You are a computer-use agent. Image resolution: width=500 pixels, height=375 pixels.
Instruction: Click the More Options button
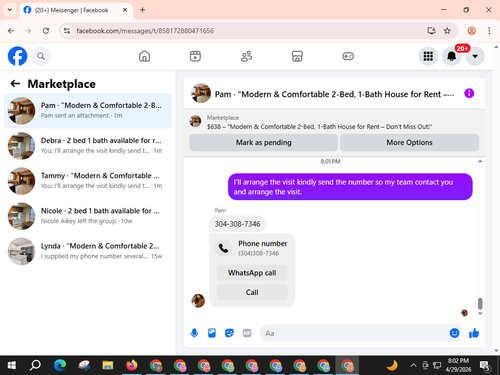[x=409, y=142]
